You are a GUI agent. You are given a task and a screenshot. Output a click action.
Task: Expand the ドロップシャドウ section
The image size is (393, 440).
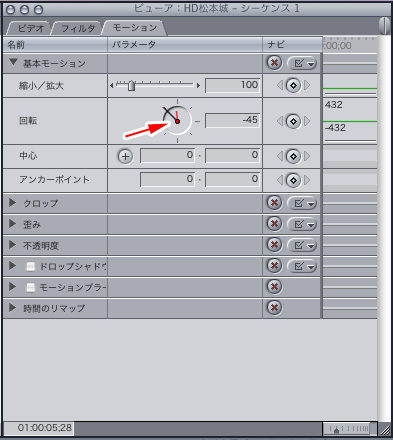coord(12,266)
